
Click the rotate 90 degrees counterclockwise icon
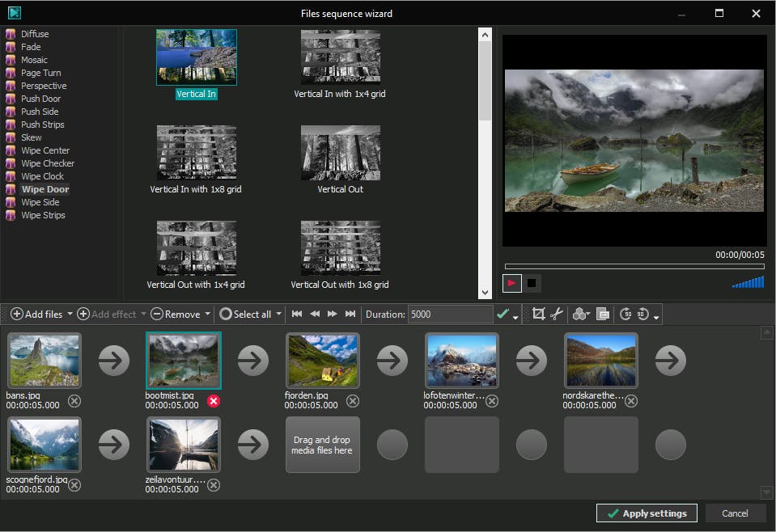(x=625, y=314)
